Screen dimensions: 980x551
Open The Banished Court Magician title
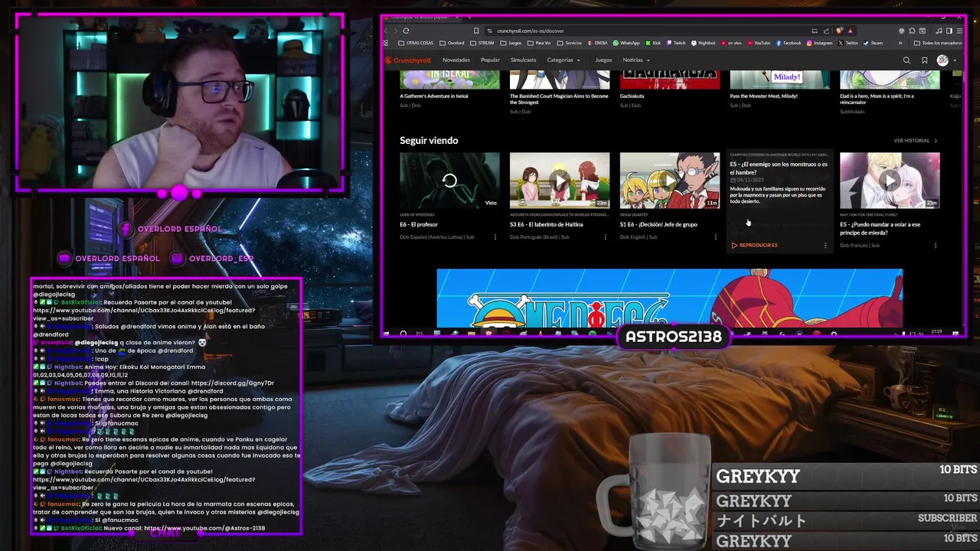coord(559,99)
